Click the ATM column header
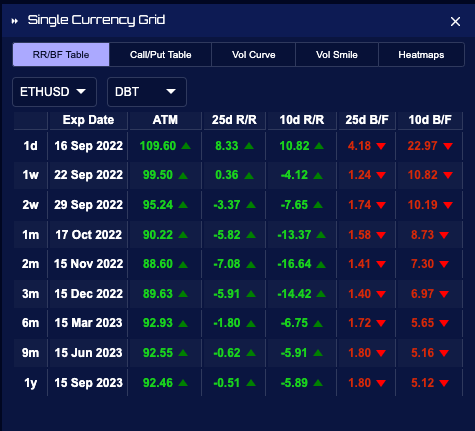Viewport: 475px width, 431px height. point(165,120)
